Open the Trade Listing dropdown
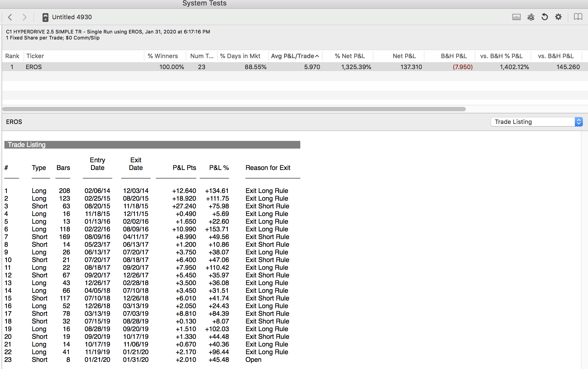Image resolution: width=588 pixels, height=369 pixels. [536, 122]
